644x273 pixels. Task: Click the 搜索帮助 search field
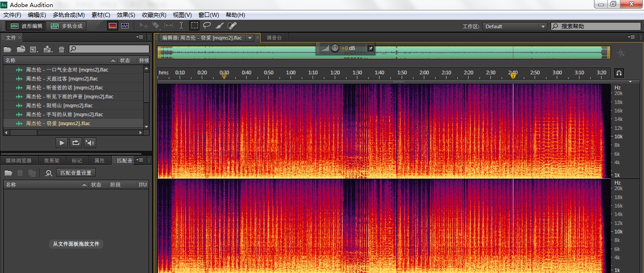click(595, 26)
